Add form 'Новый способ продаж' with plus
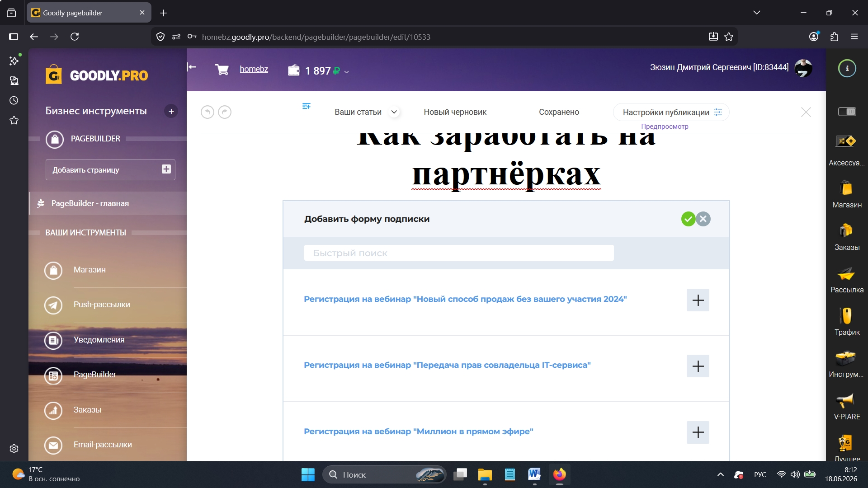Viewport: 868px width, 488px height. (x=698, y=300)
